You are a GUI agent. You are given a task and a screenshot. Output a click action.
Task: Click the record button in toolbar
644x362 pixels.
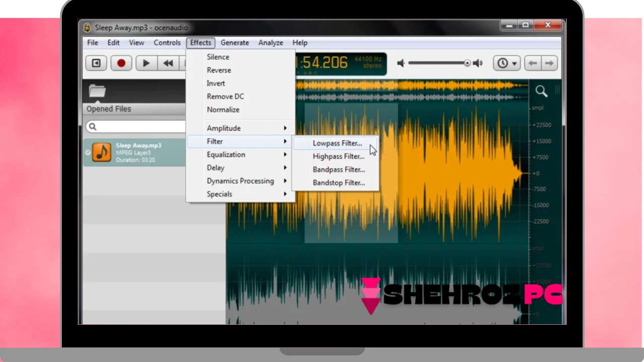tap(121, 63)
